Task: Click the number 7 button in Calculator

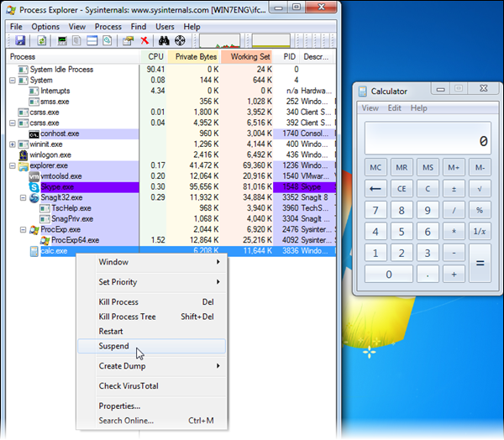Action: [375, 210]
